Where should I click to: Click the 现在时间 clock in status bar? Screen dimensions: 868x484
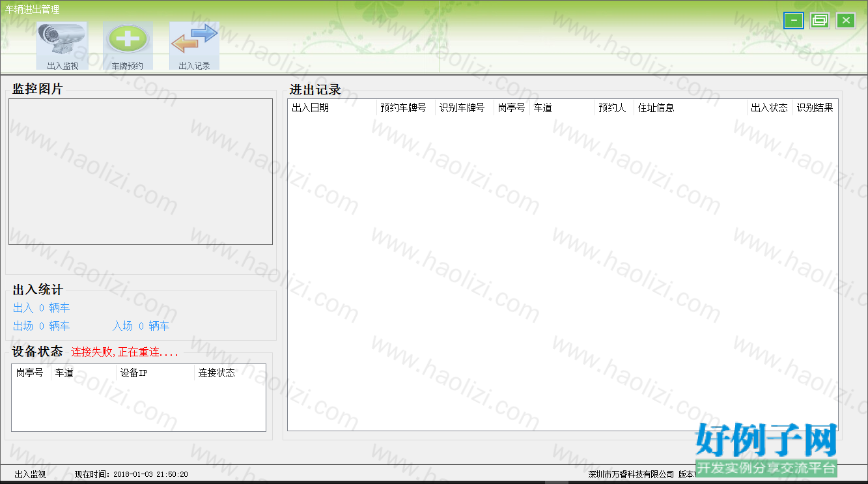click(x=132, y=475)
